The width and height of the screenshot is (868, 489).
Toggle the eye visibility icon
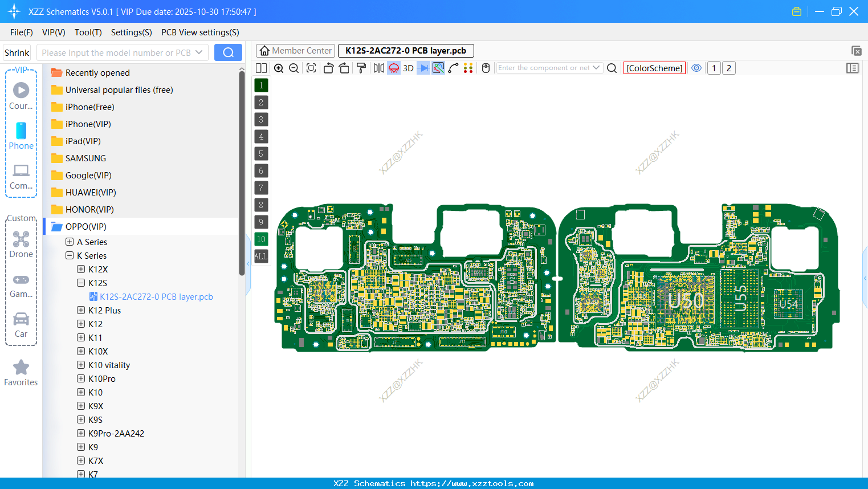point(696,68)
